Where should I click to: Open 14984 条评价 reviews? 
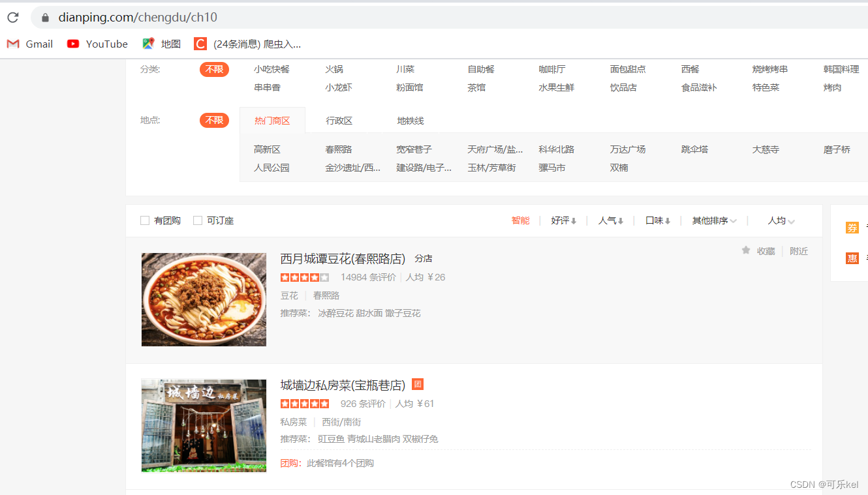[x=368, y=277]
